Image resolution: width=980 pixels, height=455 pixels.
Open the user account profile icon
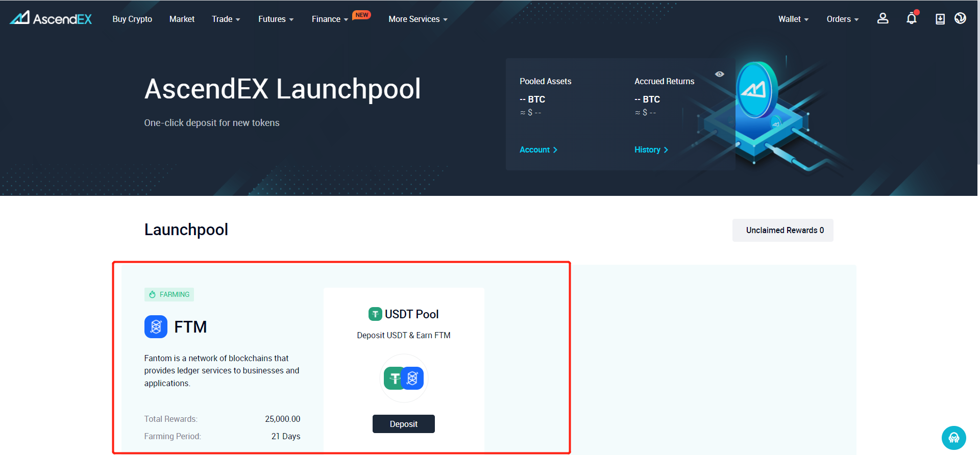point(883,18)
